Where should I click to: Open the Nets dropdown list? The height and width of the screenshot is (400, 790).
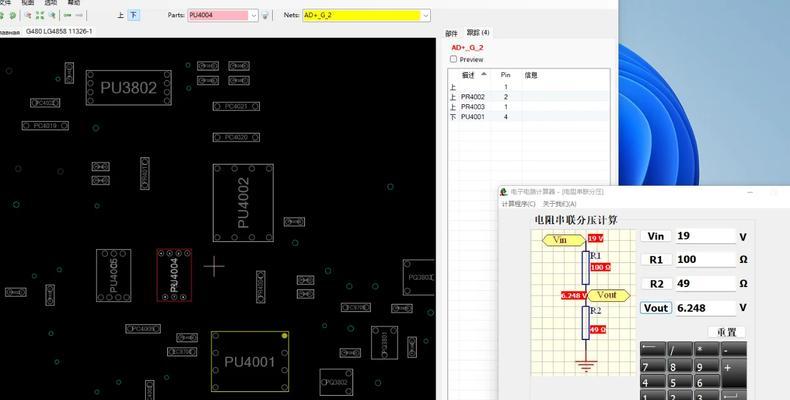426,16
